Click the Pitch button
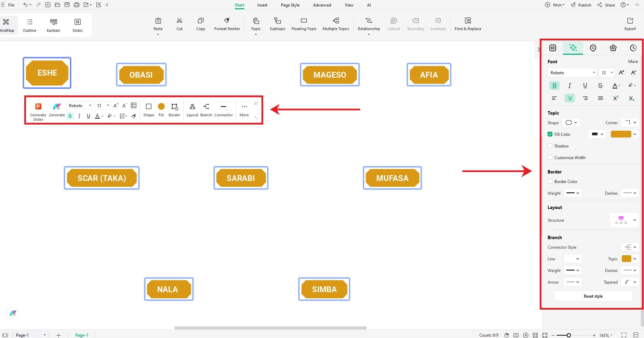Viewport: 644px width, 338px height. pos(554,5)
